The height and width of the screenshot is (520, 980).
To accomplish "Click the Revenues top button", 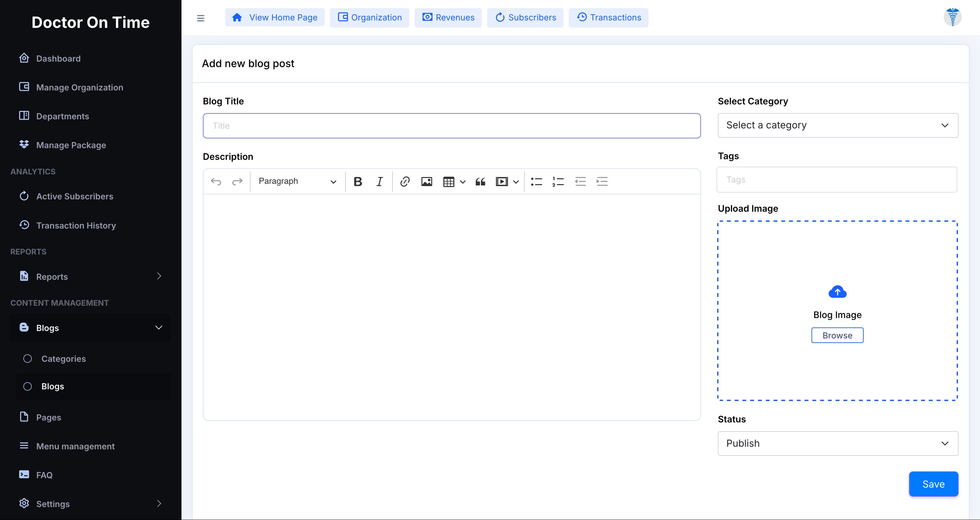I will coord(448,17).
